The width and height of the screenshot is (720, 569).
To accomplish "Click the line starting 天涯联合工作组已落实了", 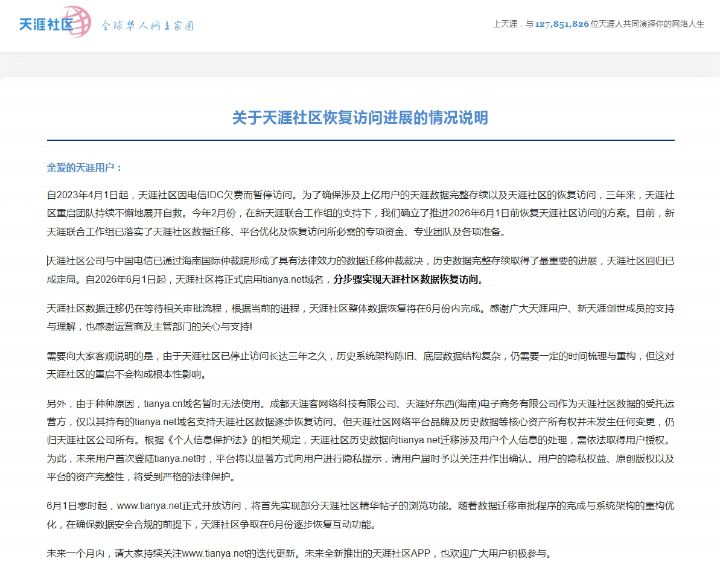I will (276, 231).
